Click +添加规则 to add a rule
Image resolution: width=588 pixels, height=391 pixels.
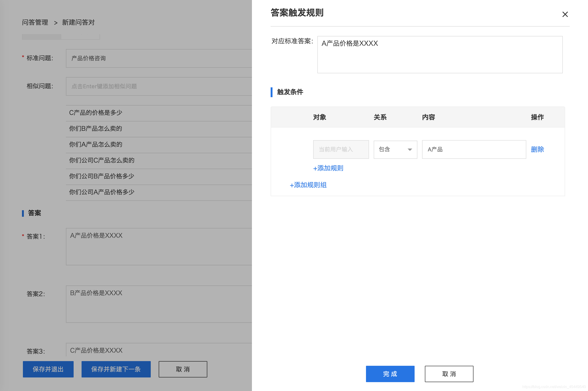coord(328,168)
